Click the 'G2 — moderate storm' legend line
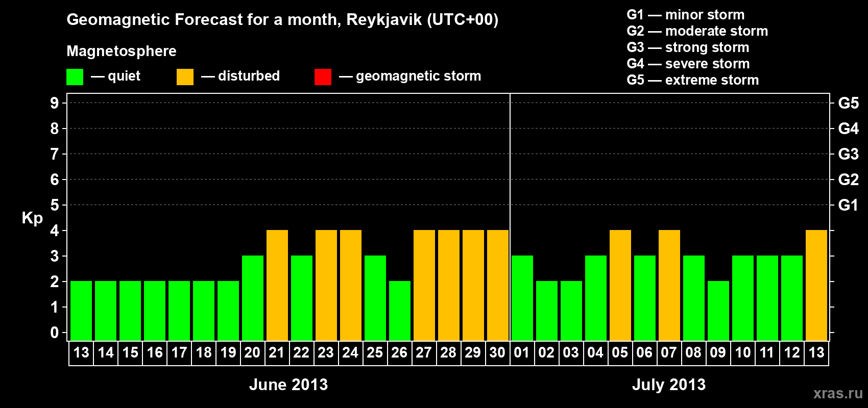The image size is (868, 408). tap(697, 31)
